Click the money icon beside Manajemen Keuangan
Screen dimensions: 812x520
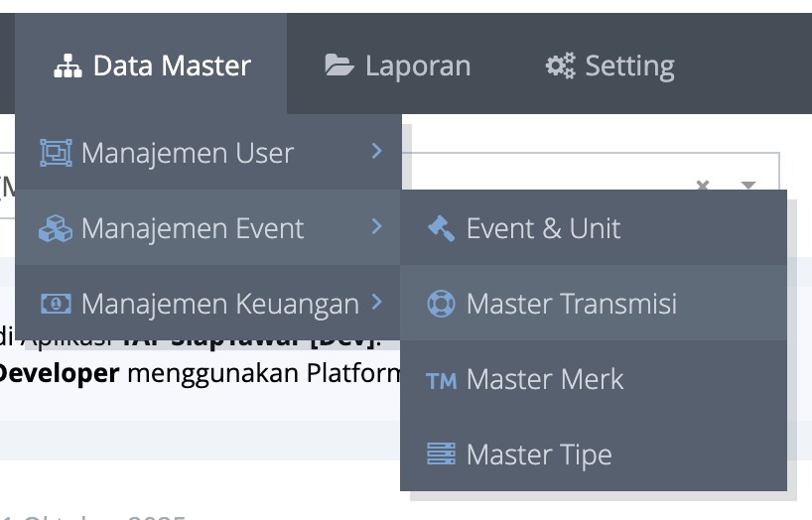click(56, 304)
